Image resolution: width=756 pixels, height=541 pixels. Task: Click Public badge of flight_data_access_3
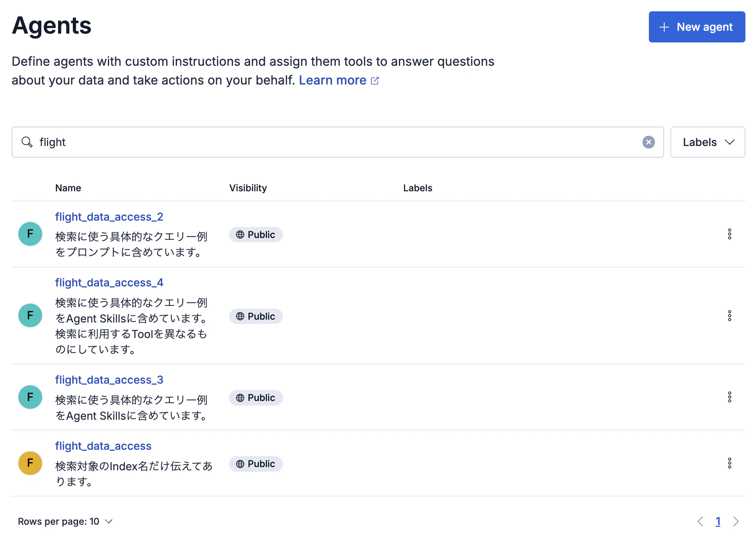click(x=256, y=398)
